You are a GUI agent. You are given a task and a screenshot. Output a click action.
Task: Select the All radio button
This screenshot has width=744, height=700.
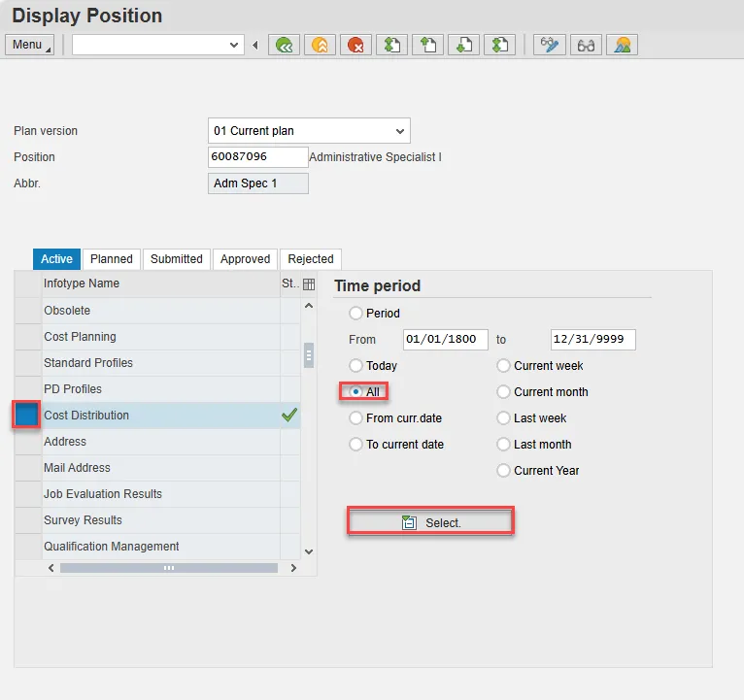(x=355, y=391)
